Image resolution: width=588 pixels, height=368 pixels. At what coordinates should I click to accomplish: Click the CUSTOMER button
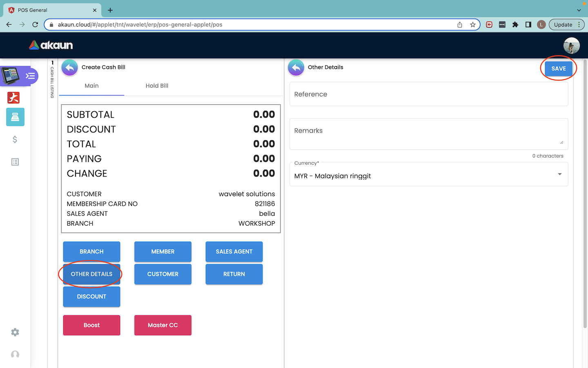click(163, 274)
